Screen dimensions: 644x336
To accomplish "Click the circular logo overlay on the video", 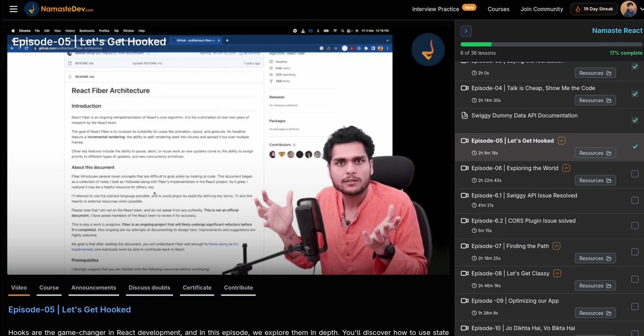I will [x=428, y=50].
